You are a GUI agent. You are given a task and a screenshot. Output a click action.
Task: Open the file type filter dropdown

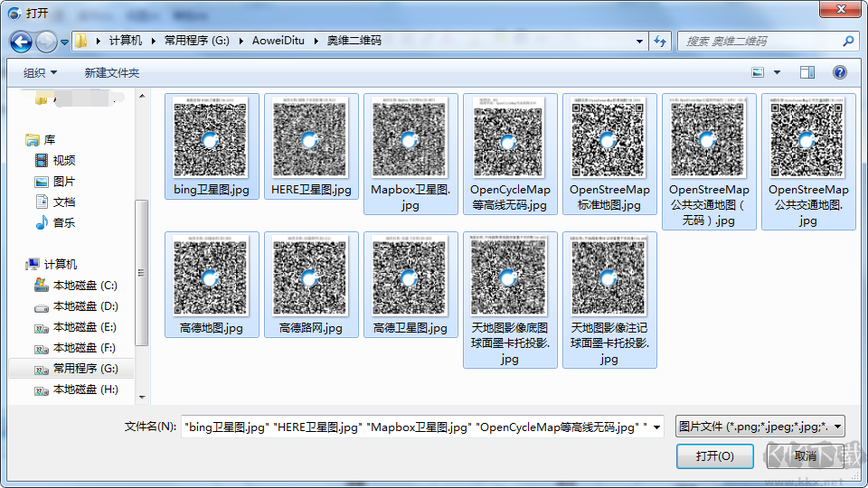pos(759,427)
